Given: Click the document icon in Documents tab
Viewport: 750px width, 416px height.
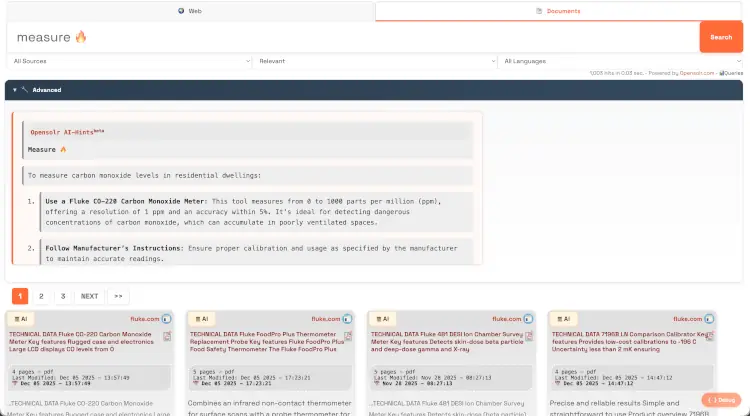Looking at the screenshot, I should pyautogui.click(x=539, y=11).
